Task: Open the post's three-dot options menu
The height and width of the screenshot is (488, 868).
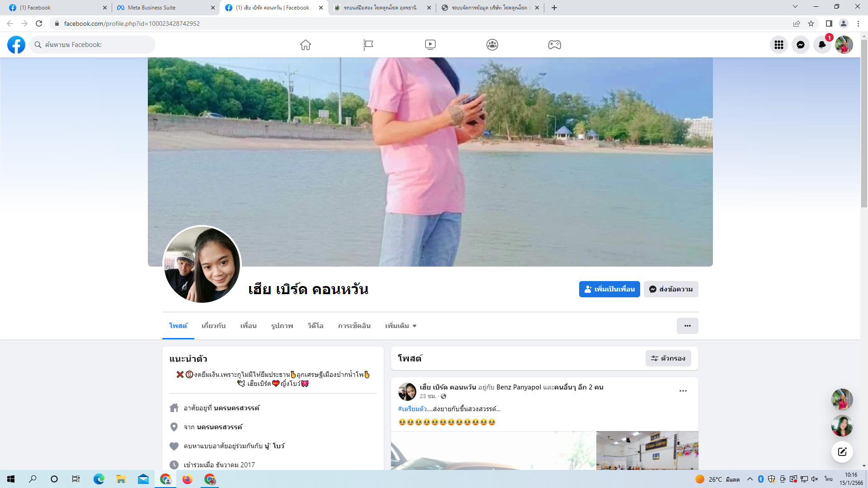Action: coord(683,391)
